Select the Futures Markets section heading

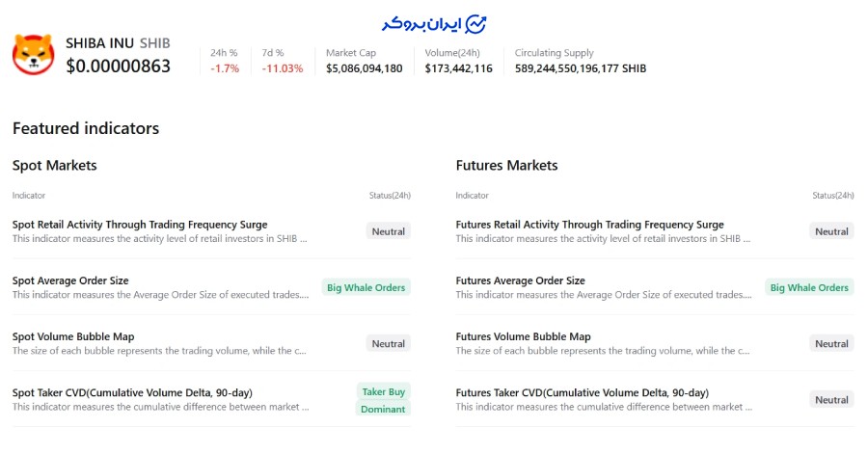(506, 165)
